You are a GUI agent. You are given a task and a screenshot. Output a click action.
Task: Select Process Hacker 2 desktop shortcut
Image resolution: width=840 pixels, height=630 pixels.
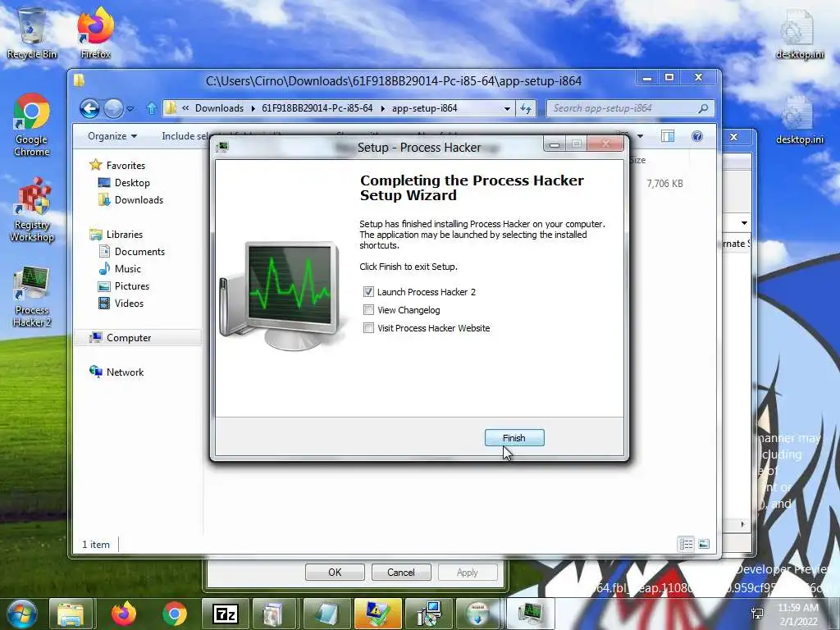coord(32,296)
